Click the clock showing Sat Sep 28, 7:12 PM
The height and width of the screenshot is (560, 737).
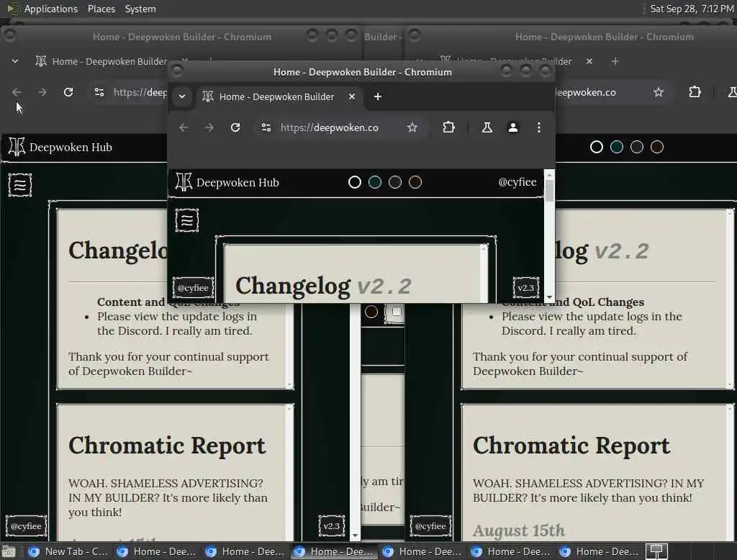(x=692, y=9)
